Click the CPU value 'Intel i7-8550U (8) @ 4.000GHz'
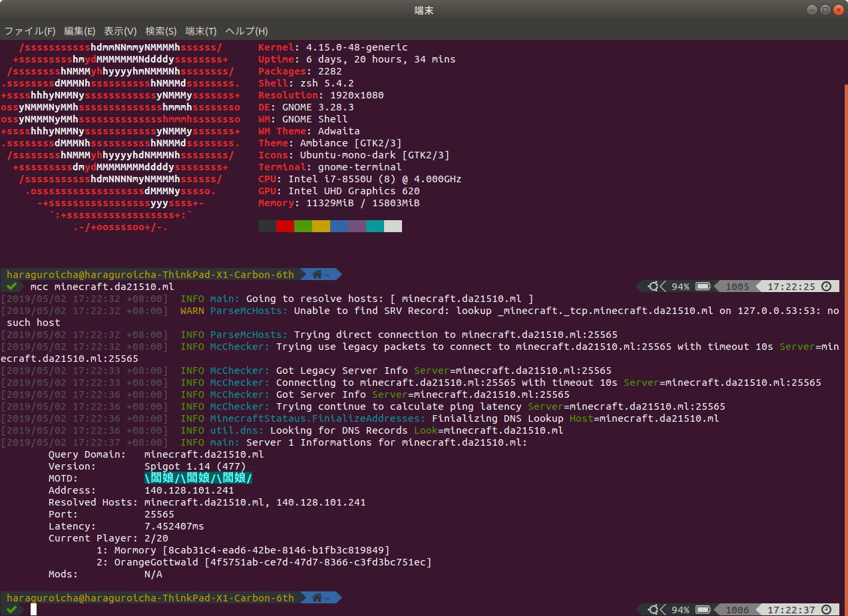 pyautogui.click(x=374, y=179)
